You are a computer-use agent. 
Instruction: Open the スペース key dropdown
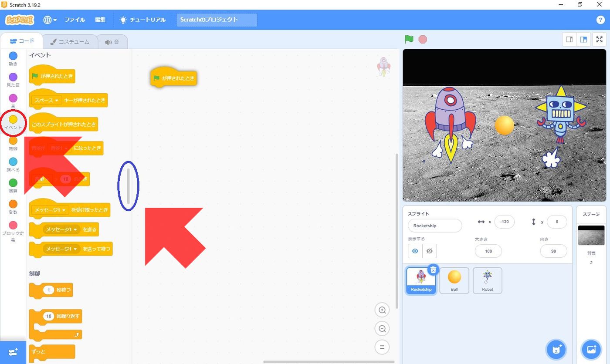(47, 101)
